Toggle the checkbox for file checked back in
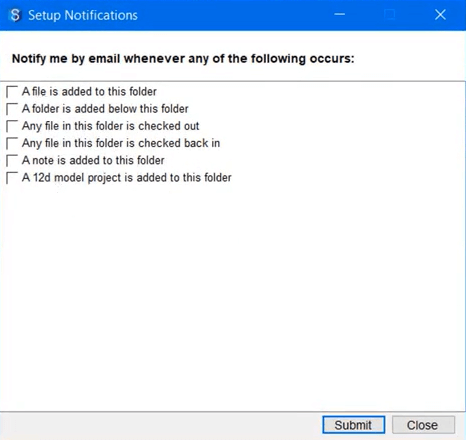 tap(12, 143)
